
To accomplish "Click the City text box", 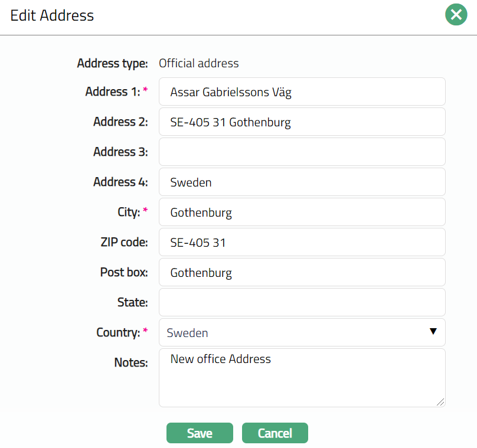I will pyautogui.click(x=302, y=212).
